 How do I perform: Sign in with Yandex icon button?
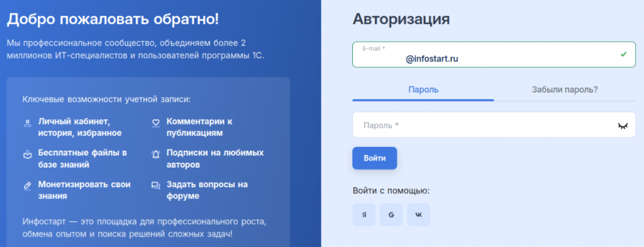(x=364, y=214)
